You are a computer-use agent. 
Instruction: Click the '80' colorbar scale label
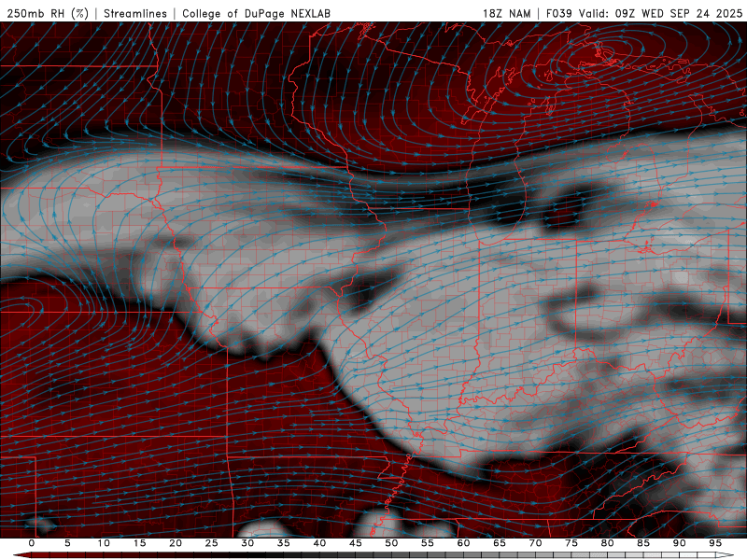607,543
